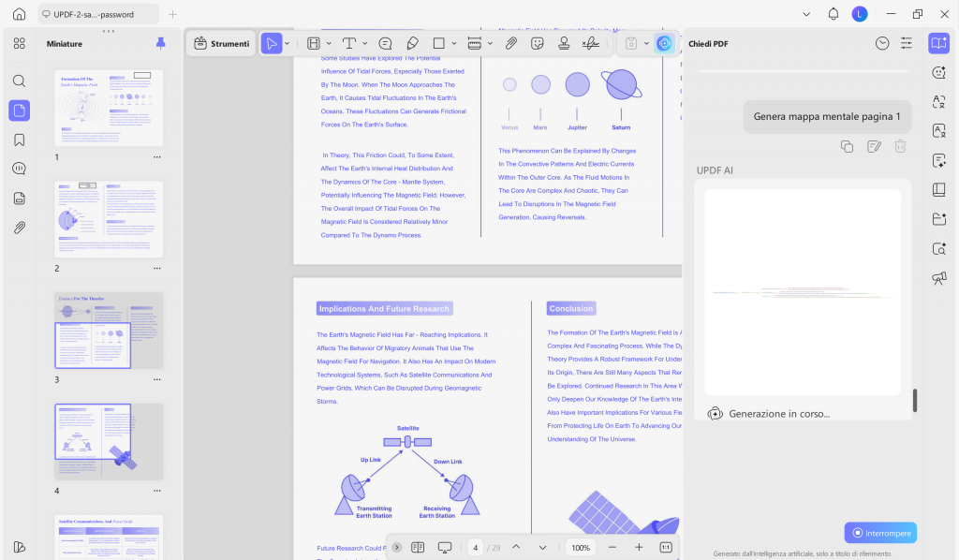Select the Ask PDF mode icon

click(x=938, y=43)
